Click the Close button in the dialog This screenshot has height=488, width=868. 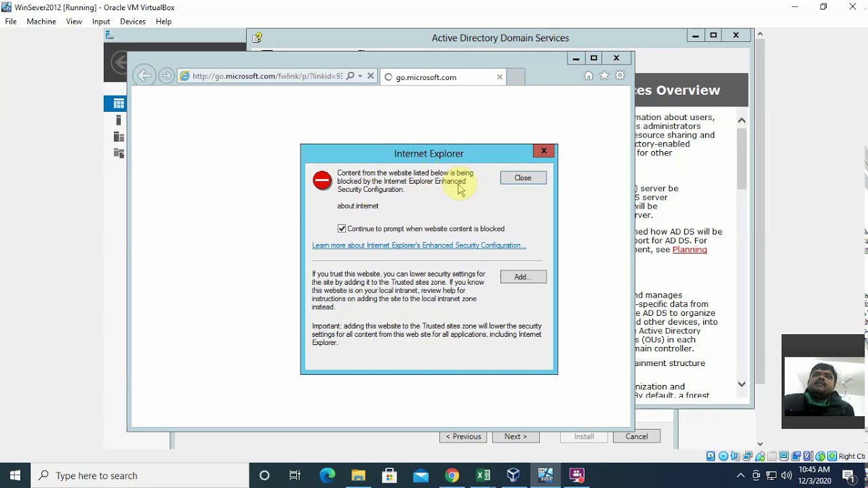(x=523, y=178)
